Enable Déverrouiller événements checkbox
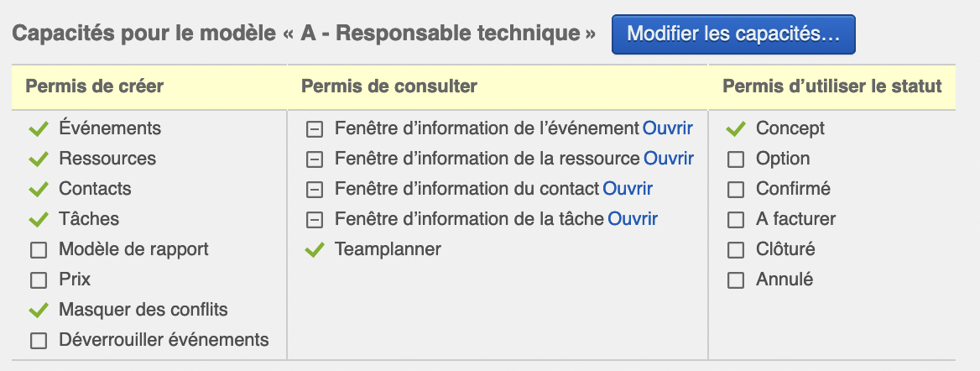Viewport: 980px width, 371px height. [x=39, y=341]
